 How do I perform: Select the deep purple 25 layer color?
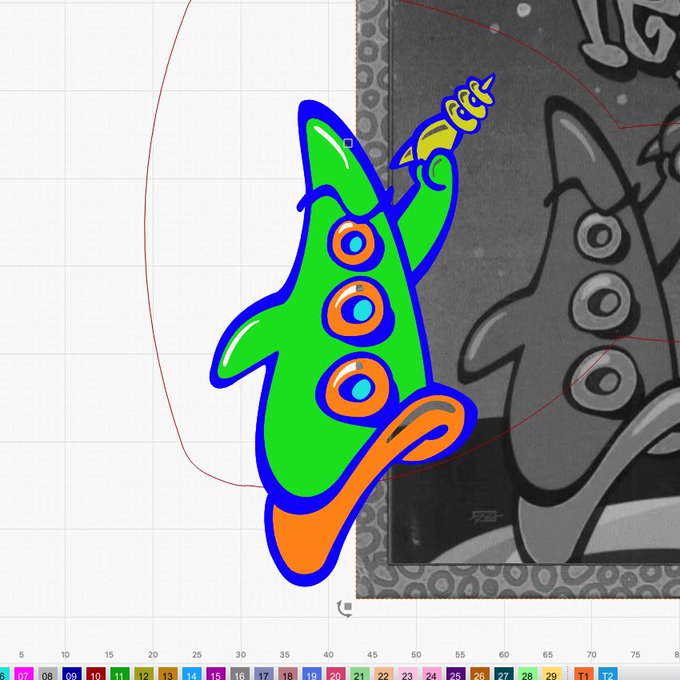(x=455, y=674)
